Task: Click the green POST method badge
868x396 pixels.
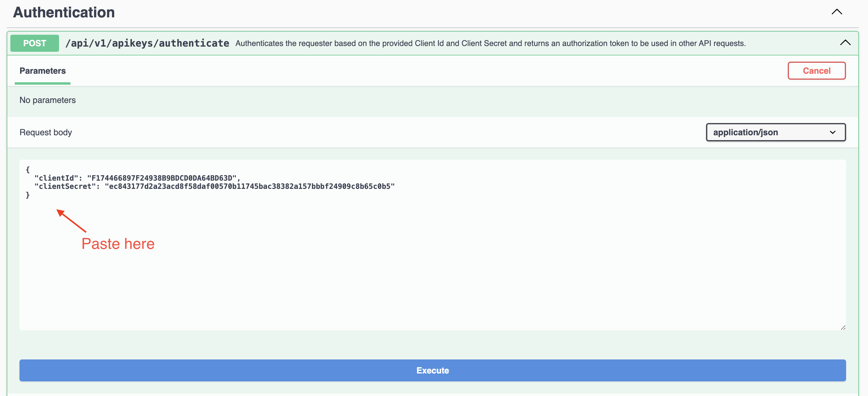Action: click(35, 43)
